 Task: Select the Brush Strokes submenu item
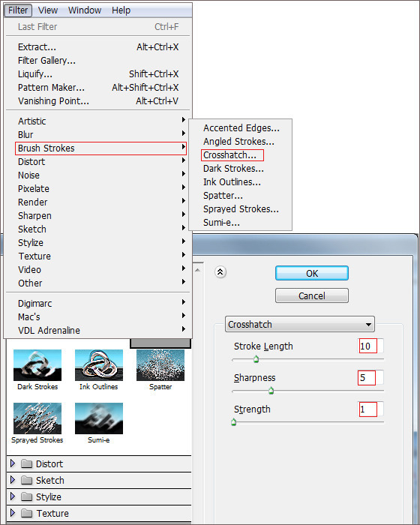(x=100, y=148)
